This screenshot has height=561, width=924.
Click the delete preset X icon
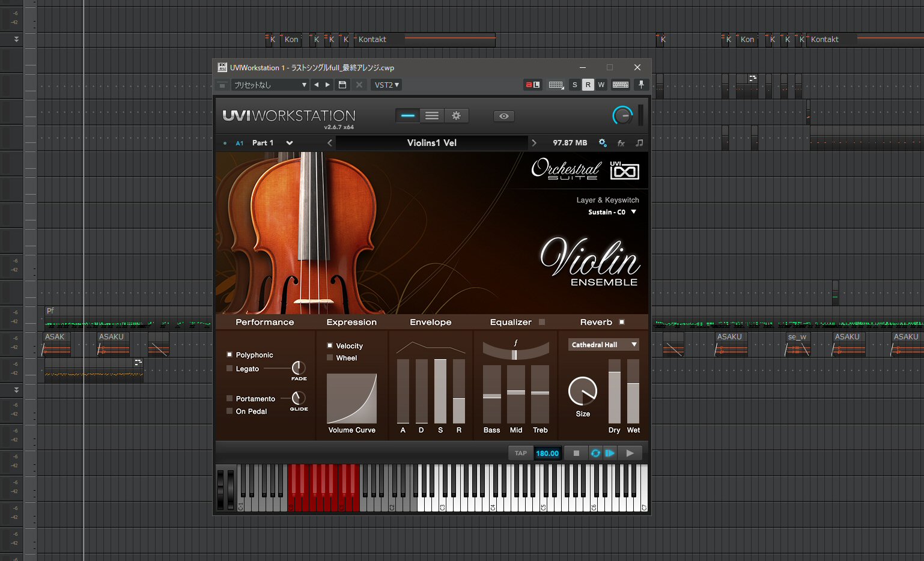[359, 85]
